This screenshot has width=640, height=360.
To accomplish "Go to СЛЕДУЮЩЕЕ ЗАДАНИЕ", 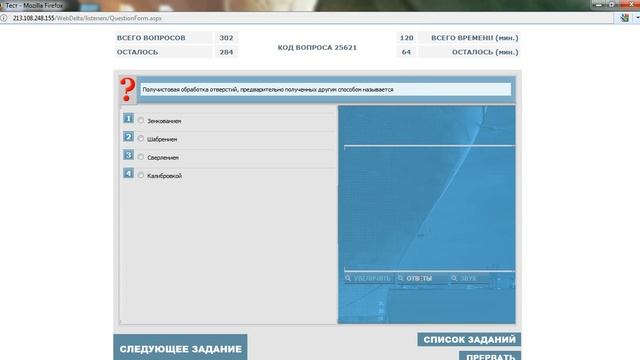I will click(x=180, y=348).
